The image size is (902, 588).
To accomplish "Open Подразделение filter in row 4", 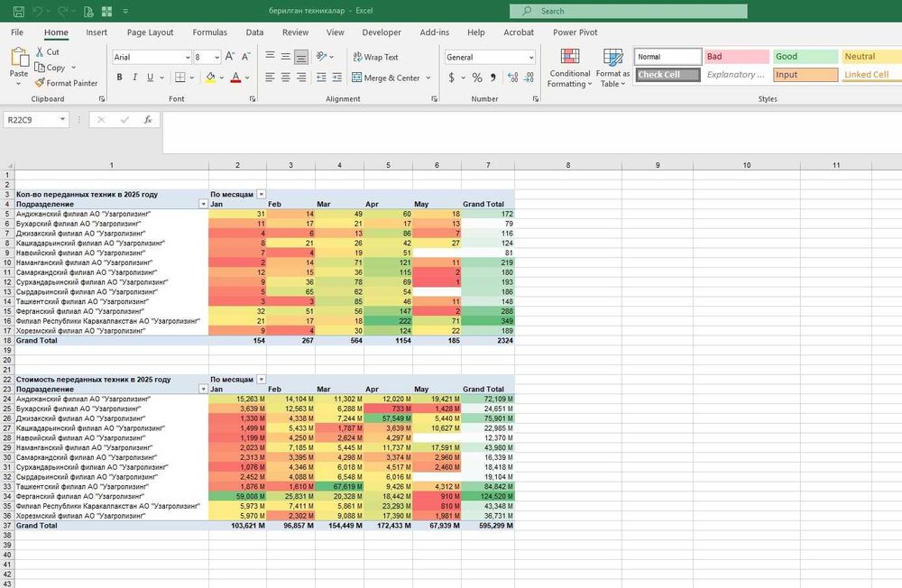I will coord(203,204).
